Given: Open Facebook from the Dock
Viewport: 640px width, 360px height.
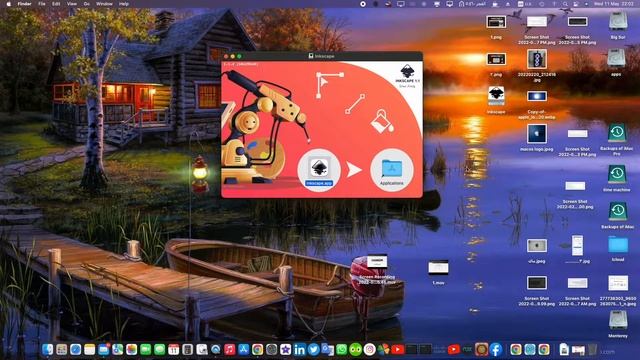Looking at the screenshot, I should [496, 349].
